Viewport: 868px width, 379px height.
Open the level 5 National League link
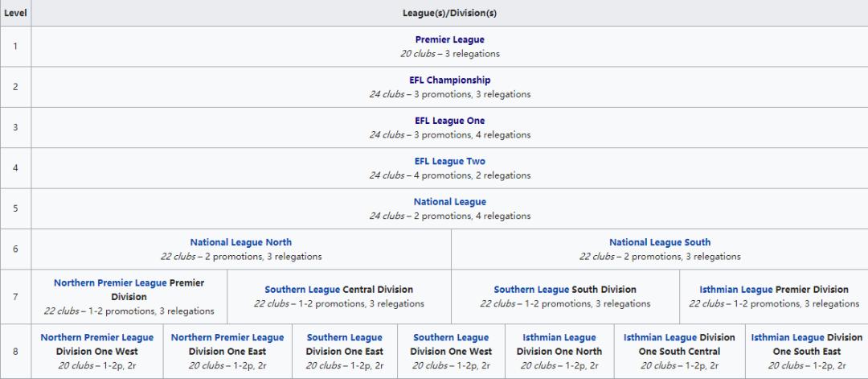[449, 201]
